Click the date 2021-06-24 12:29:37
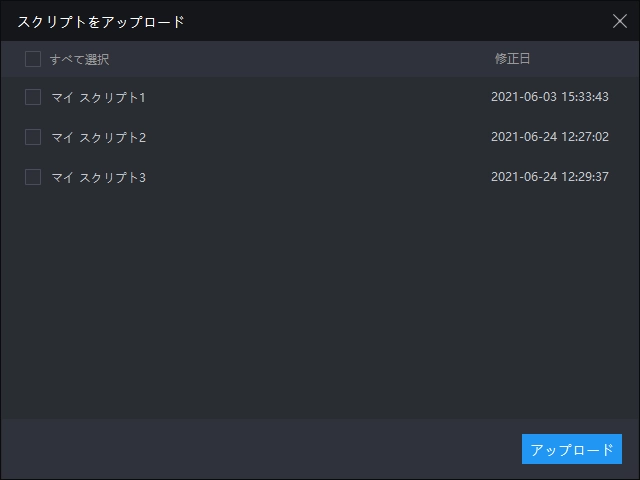The height and width of the screenshot is (480, 640). click(x=550, y=177)
